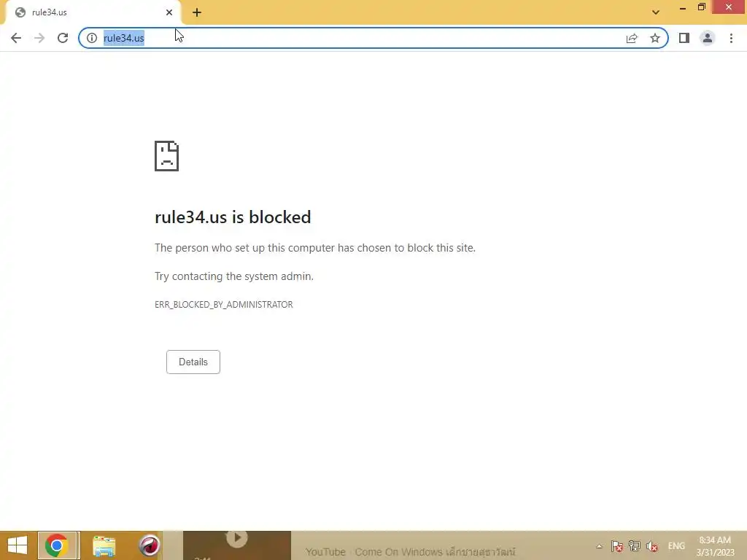This screenshot has width=747, height=560.
Task: Close the rule34.us tab
Action: pos(169,12)
